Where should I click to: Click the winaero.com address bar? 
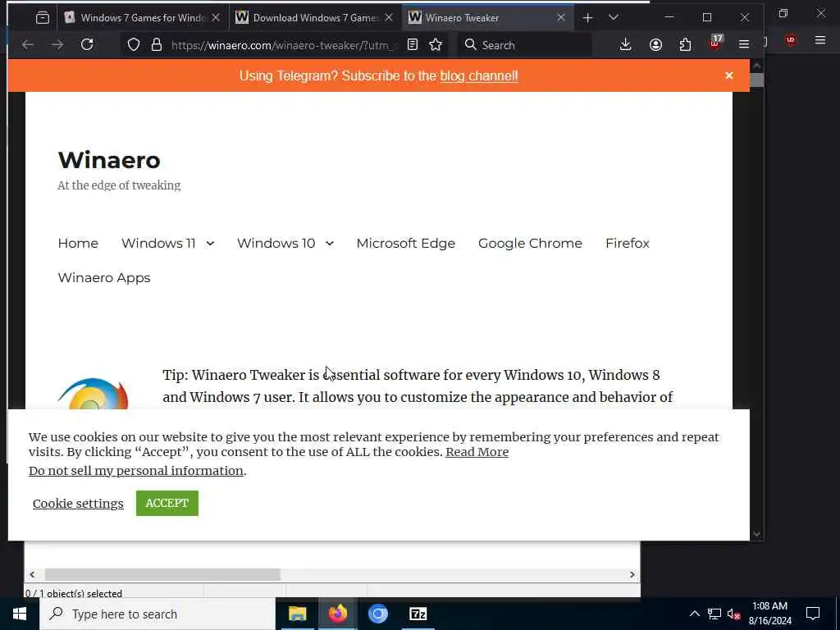(282, 45)
